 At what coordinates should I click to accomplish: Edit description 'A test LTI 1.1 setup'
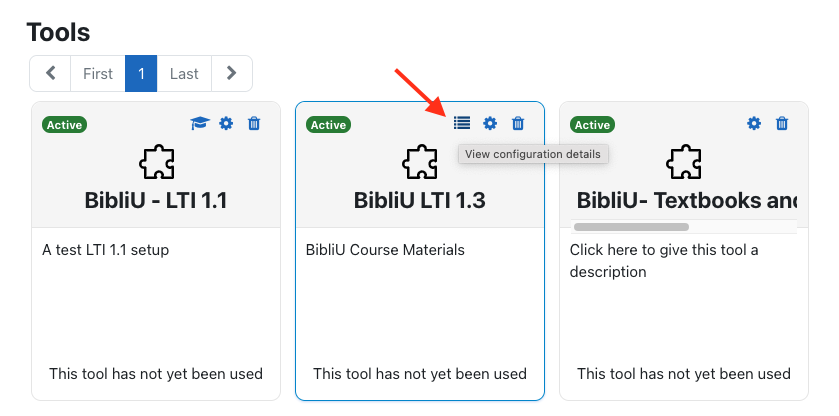[x=105, y=250]
